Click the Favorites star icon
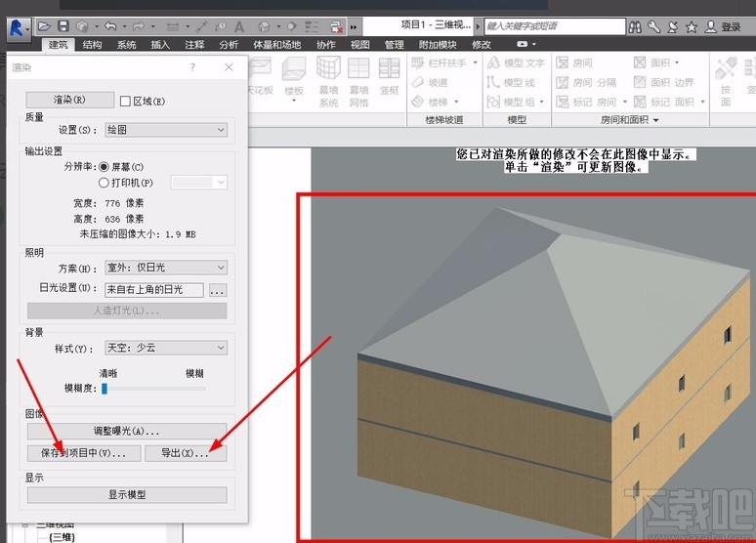756x543 pixels. point(692,27)
